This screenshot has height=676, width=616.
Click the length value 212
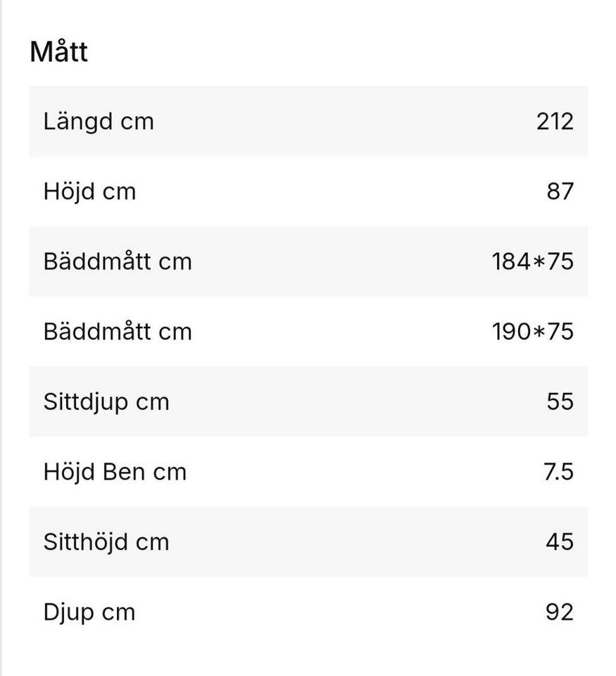pyautogui.click(x=554, y=121)
